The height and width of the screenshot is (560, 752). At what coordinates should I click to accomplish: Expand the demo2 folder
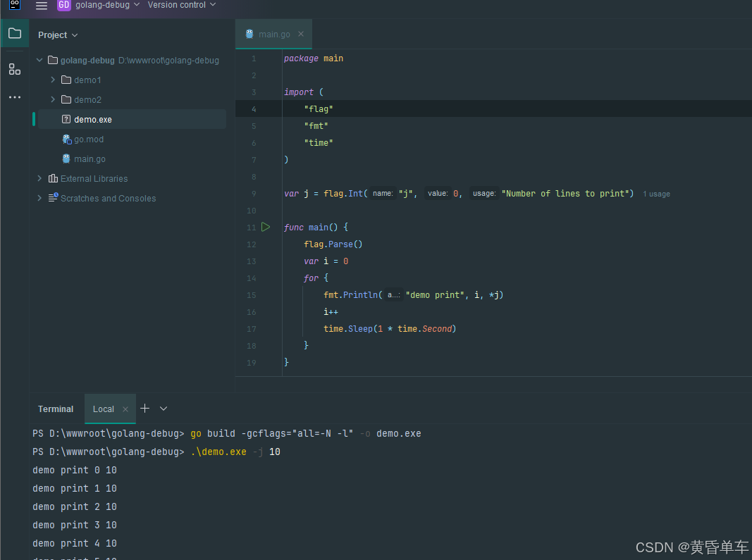click(x=53, y=100)
